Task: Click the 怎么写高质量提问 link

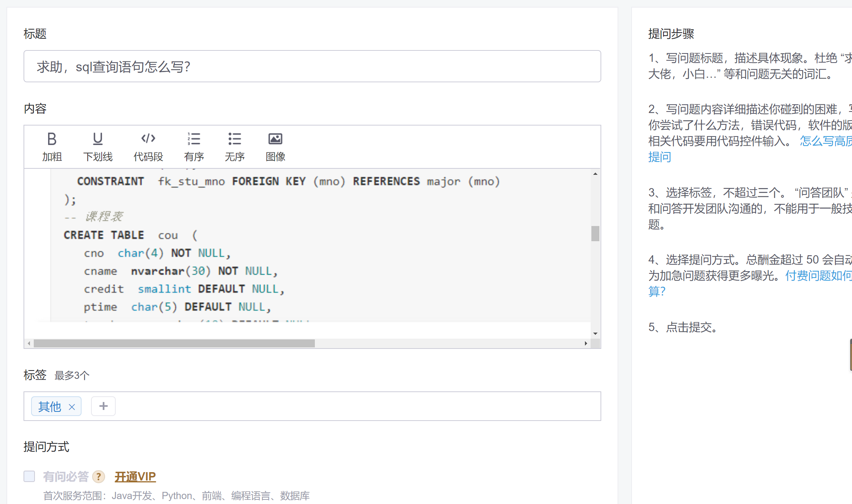Action: [x=826, y=141]
